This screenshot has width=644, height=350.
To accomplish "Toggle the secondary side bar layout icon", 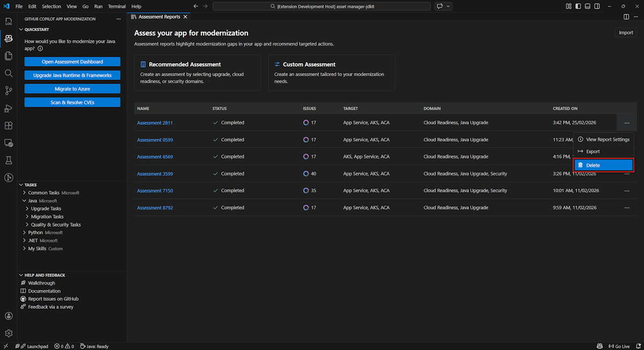I will point(598,6).
